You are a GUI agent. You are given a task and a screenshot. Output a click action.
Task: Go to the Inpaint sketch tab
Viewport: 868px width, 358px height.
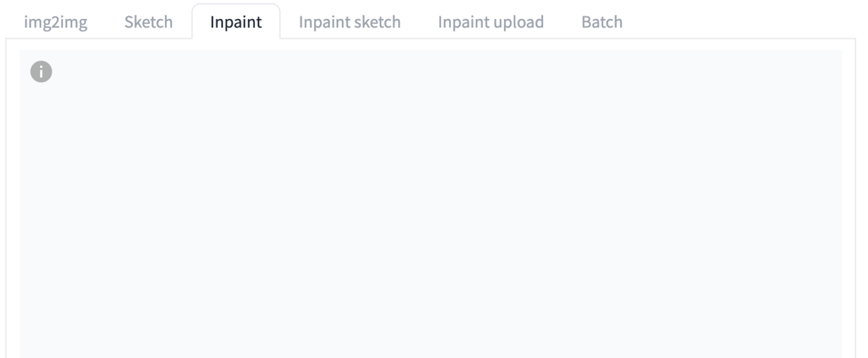point(350,22)
